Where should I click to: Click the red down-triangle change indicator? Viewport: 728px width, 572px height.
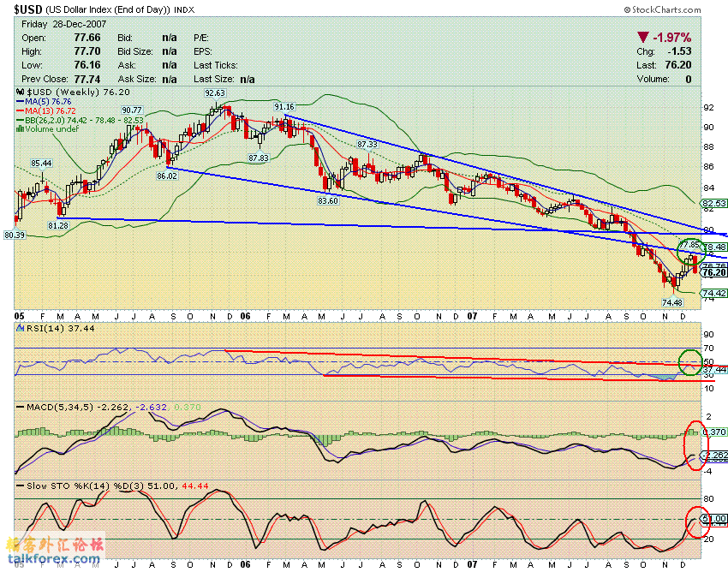(643, 37)
